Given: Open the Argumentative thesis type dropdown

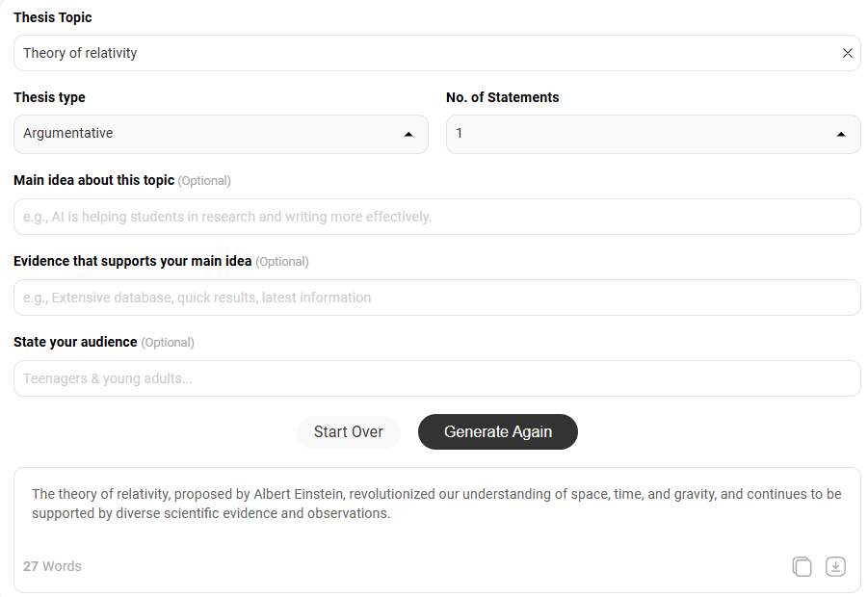Looking at the screenshot, I should (221, 135).
